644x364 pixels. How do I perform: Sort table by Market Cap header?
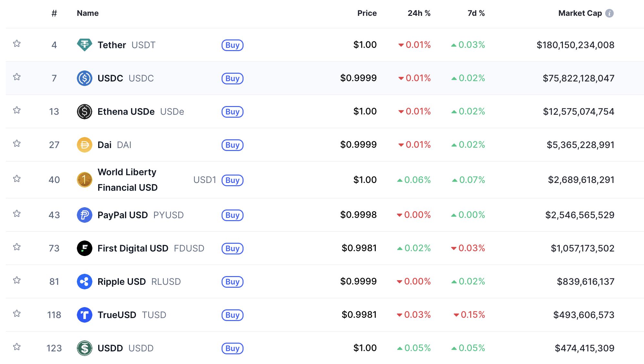pos(580,13)
